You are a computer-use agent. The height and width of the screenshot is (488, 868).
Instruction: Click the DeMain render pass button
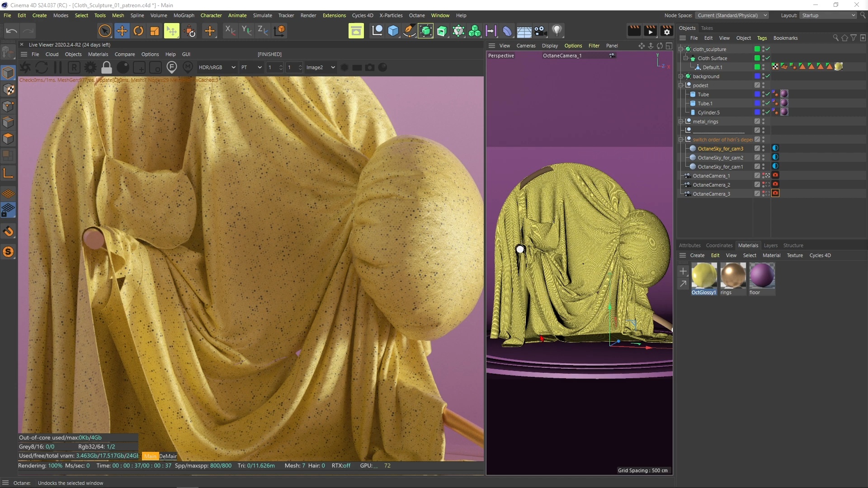(x=168, y=456)
